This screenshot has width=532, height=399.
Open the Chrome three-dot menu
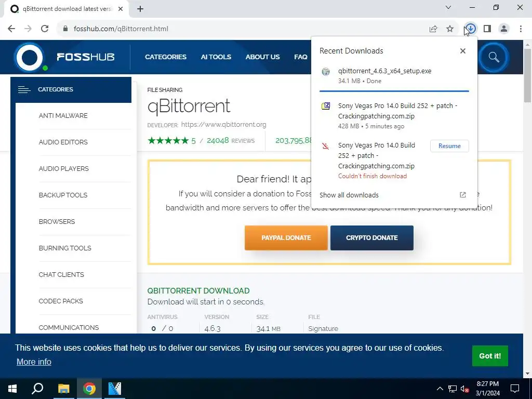[x=521, y=29]
